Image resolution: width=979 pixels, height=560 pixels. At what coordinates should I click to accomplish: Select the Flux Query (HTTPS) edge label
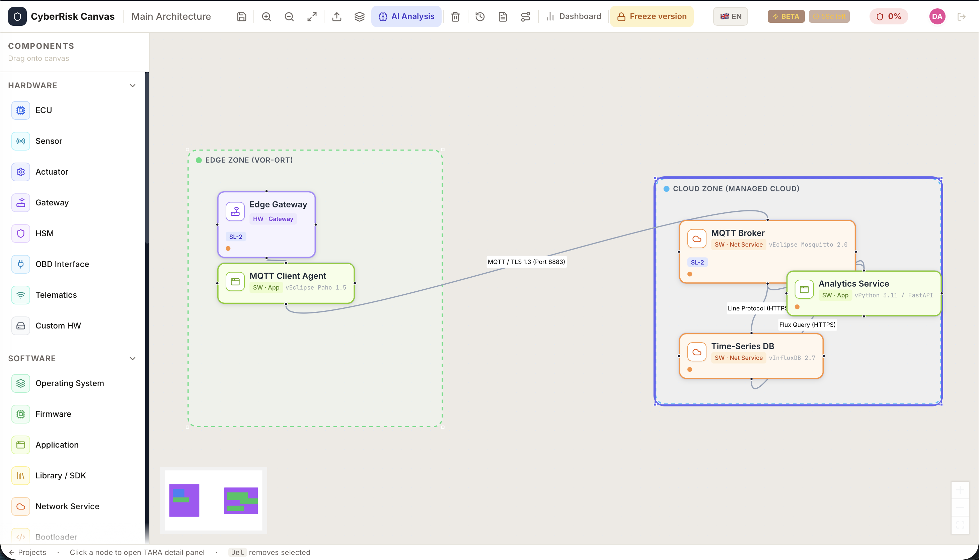pyautogui.click(x=807, y=324)
